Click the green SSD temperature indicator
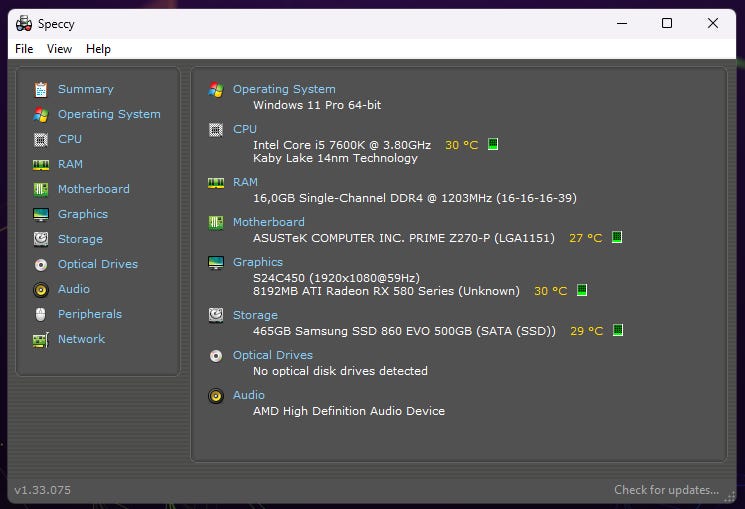The image size is (745, 509). point(618,330)
